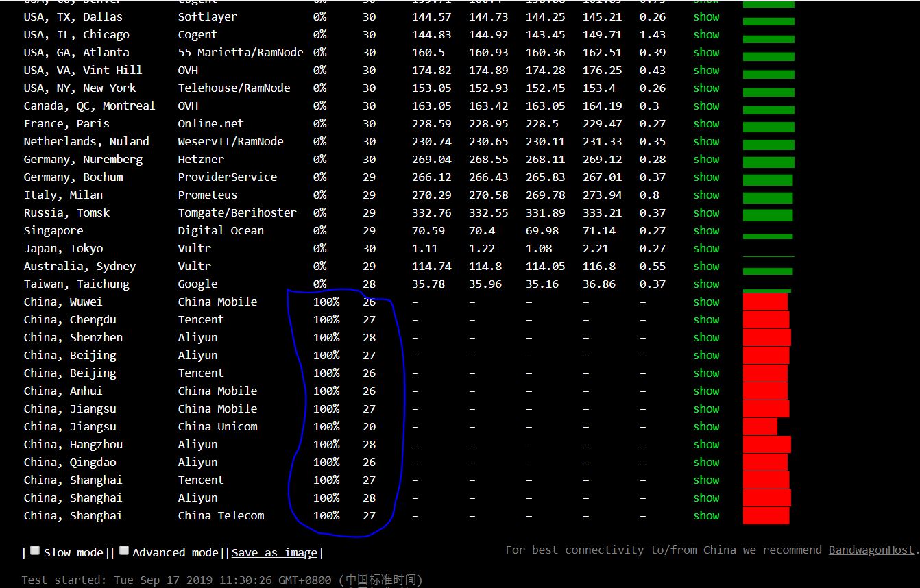Image resolution: width=920 pixels, height=588 pixels.
Task: Show details for Shanghai China Telecom row
Action: tap(706, 515)
